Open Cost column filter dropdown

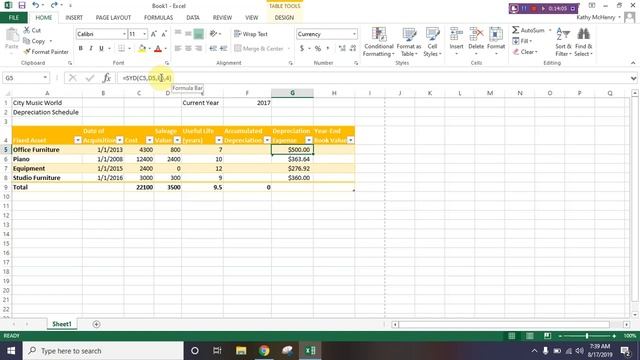149,140
